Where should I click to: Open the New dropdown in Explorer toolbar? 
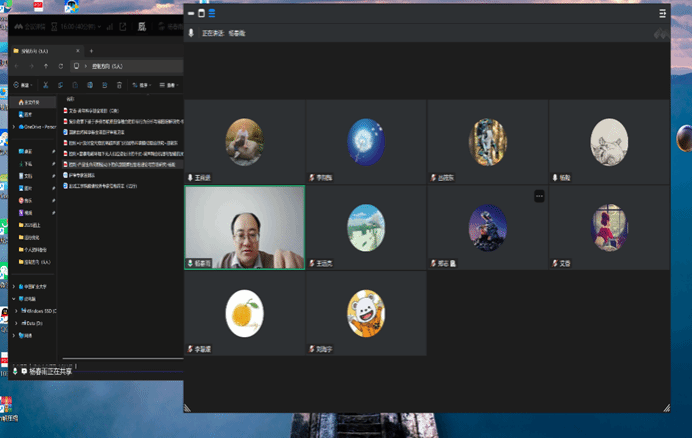[20, 85]
